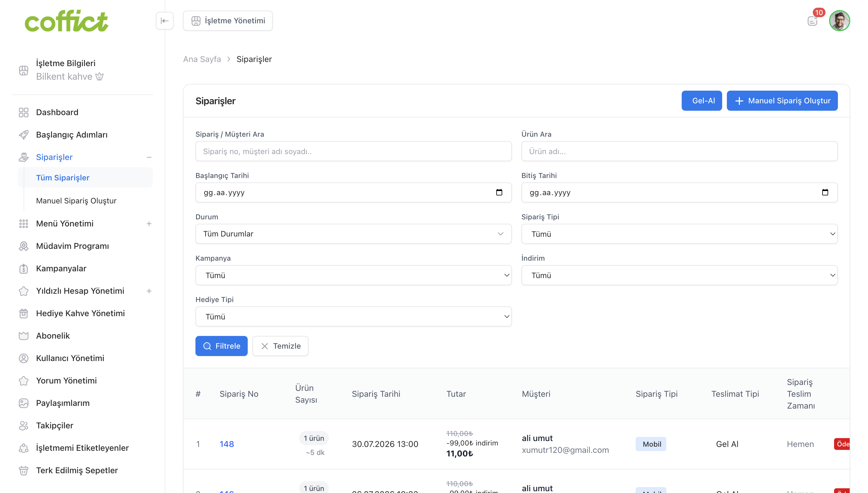The width and height of the screenshot is (868, 493).
Task: Click the Dashboard grid icon
Action: coord(23,112)
